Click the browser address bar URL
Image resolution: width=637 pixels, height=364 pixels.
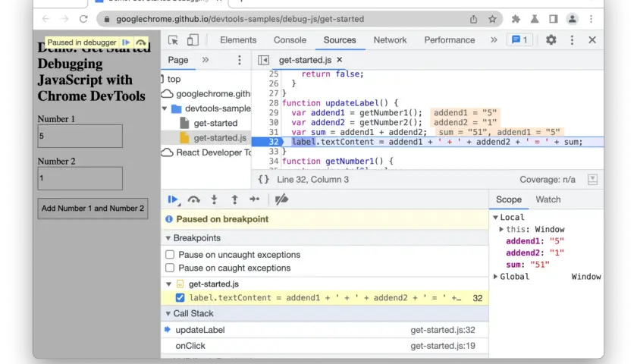(x=240, y=19)
